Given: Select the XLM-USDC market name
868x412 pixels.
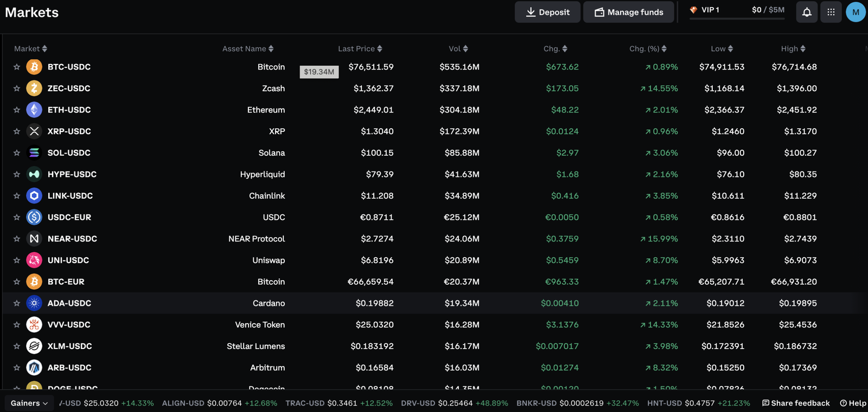Looking at the screenshot, I should 69,346.
